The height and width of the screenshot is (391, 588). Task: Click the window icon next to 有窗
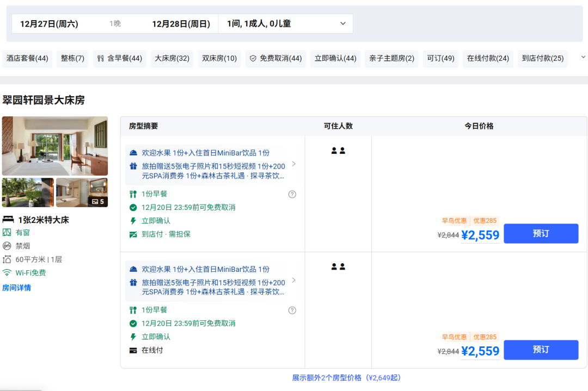(x=7, y=233)
